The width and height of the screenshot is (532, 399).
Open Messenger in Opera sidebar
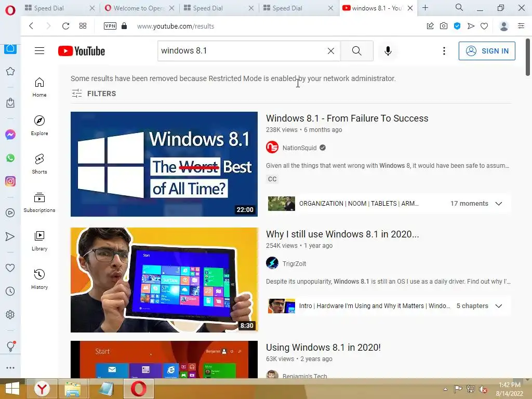[10, 135]
